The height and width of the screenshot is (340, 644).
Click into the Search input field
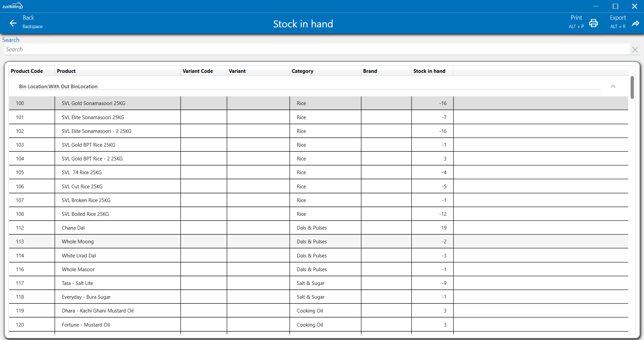[x=315, y=49]
